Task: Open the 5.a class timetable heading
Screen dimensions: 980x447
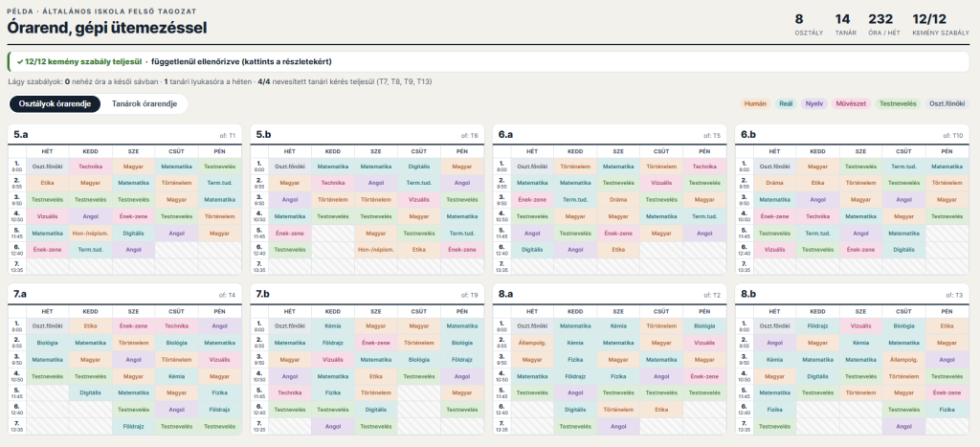Action: 21,134
